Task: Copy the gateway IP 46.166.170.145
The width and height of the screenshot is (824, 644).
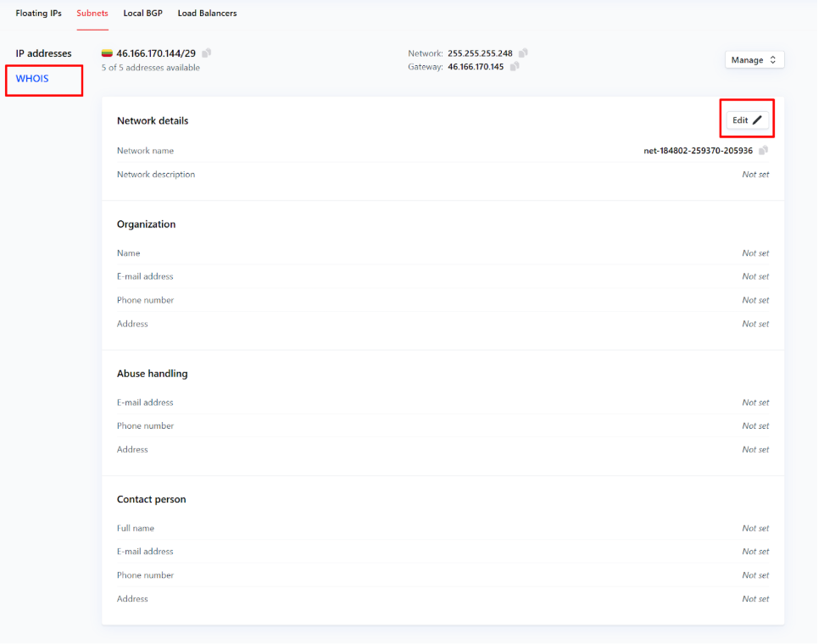Action: (515, 67)
